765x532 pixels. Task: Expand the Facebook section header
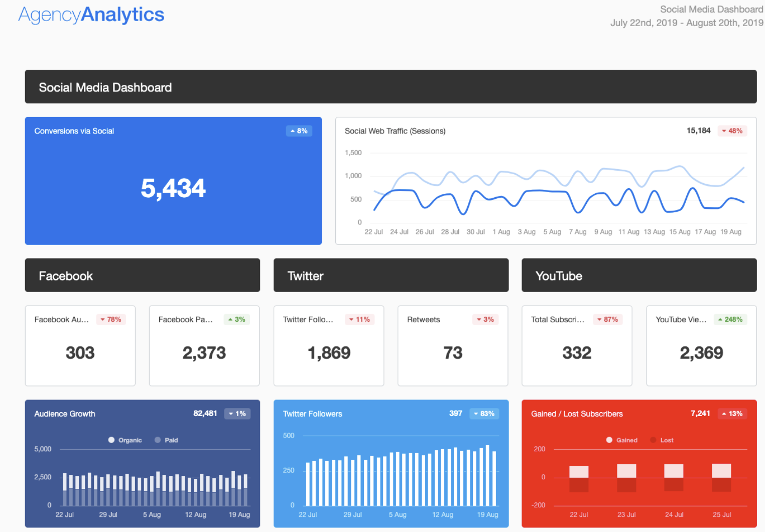(x=142, y=275)
